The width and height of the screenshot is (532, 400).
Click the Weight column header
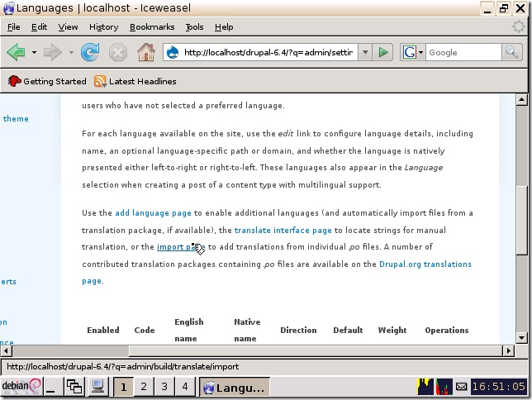point(392,330)
